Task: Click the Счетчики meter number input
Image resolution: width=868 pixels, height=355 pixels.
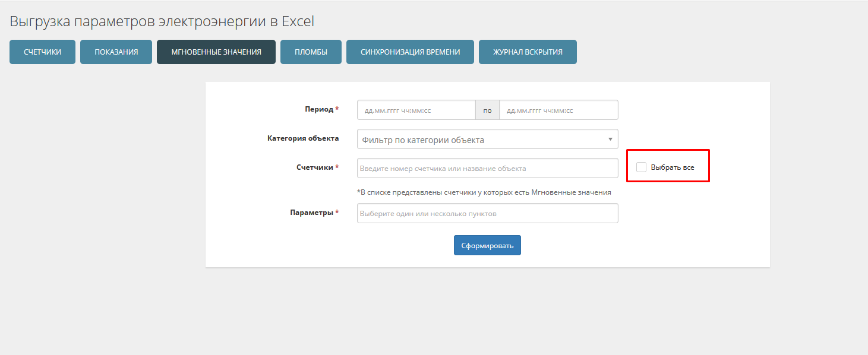Action: (x=487, y=169)
